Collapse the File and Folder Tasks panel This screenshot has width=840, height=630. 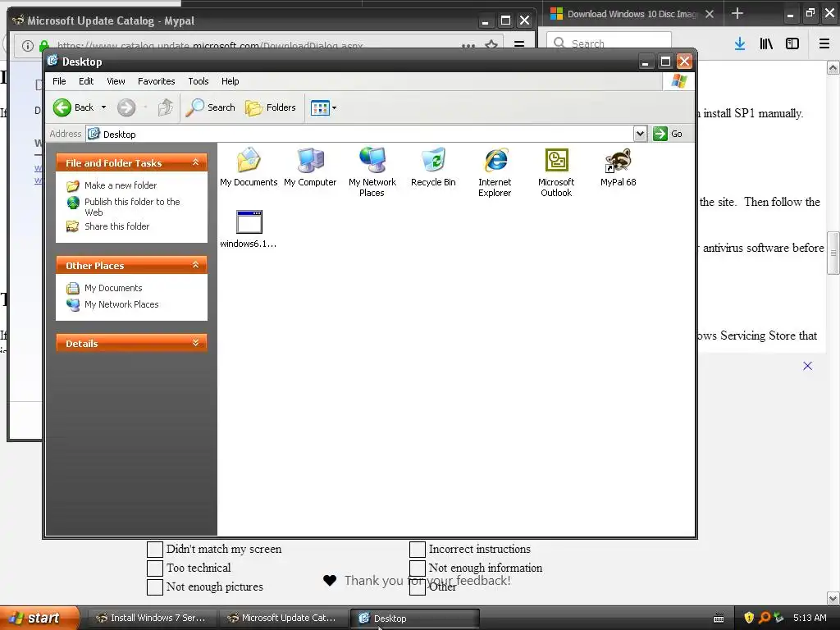click(195, 162)
